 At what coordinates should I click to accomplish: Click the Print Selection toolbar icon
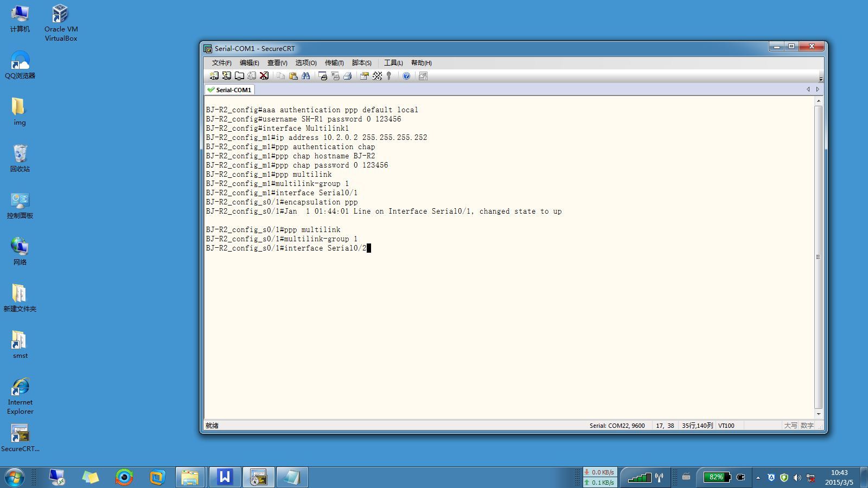(335, 76)
